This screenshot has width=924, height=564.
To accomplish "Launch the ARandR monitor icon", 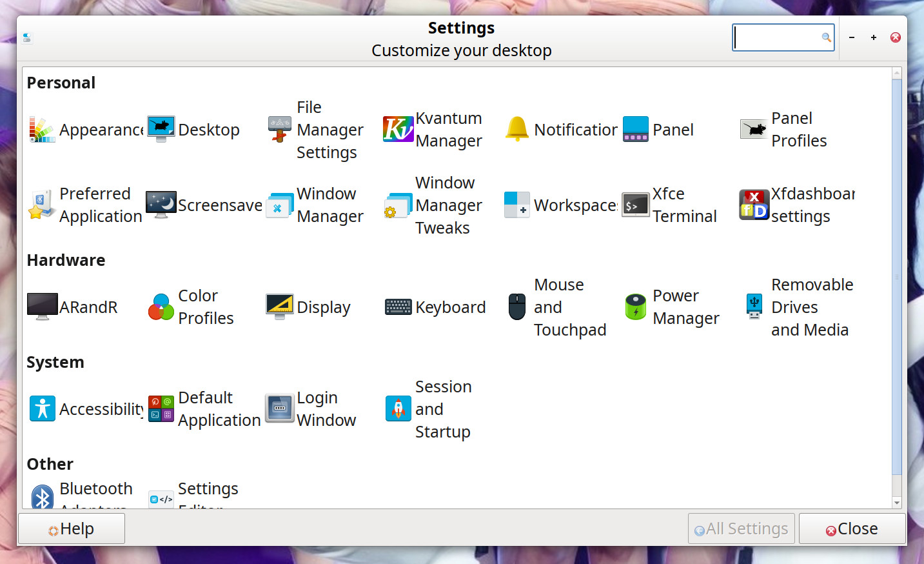I will coord(42,307).
